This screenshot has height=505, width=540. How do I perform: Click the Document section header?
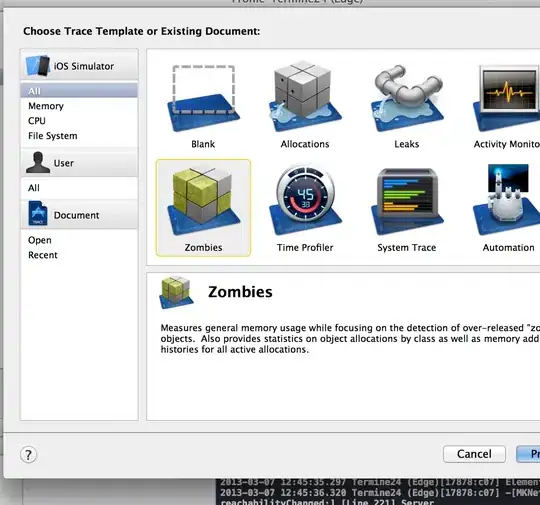point(80,214)
